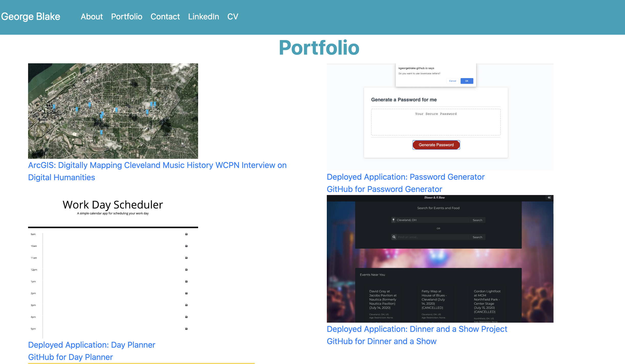Viewport: 625px width, 364px height.
Task: Click the Find an artist search field
Action: click(x=432, y=237)
